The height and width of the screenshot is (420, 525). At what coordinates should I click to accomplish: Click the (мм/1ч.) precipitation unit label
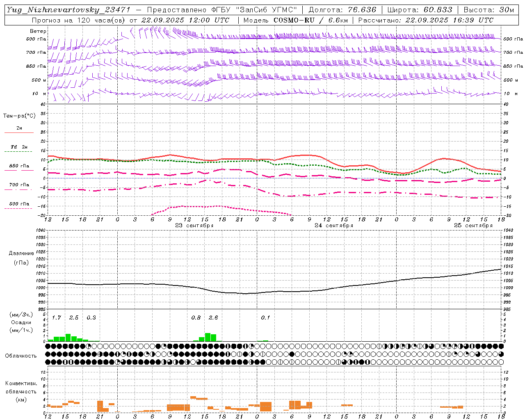(21, 330)
